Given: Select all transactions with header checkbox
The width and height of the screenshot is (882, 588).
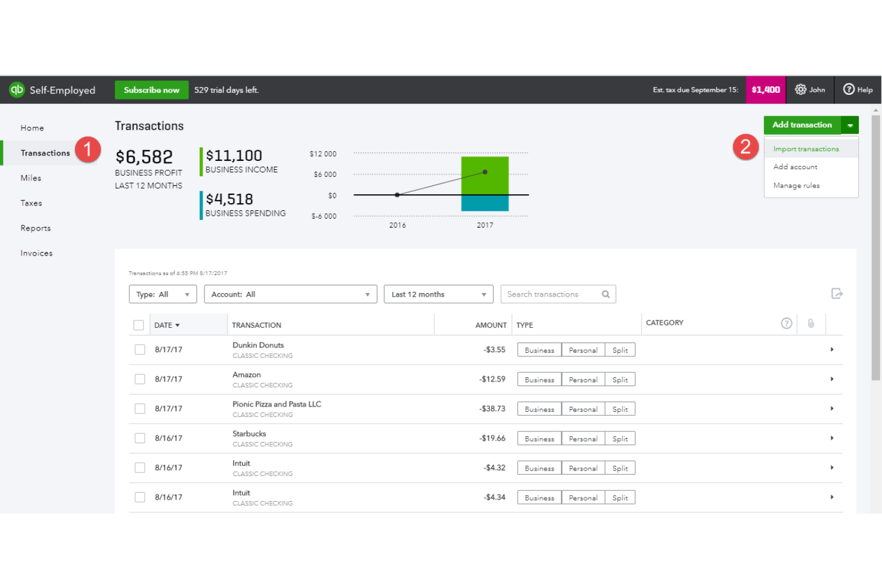Looking at the screenshot, I should (139, 325).
